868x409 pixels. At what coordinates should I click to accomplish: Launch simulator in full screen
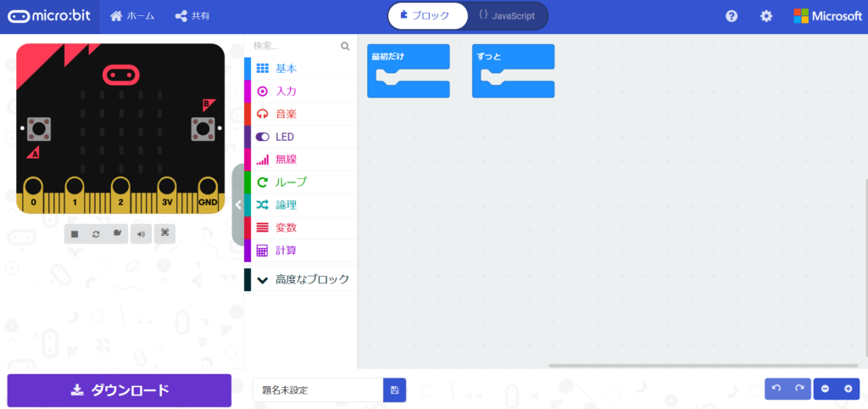(165, 233)
